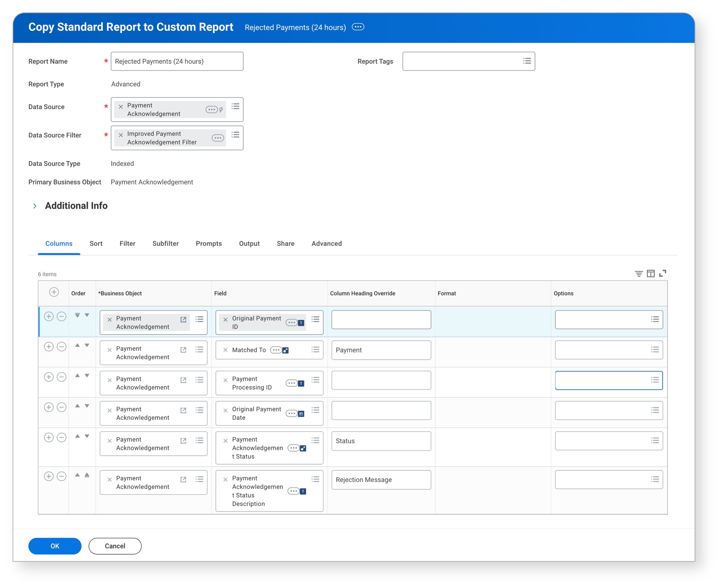
Task: Move Matched To row up
Action: (77, 346)
